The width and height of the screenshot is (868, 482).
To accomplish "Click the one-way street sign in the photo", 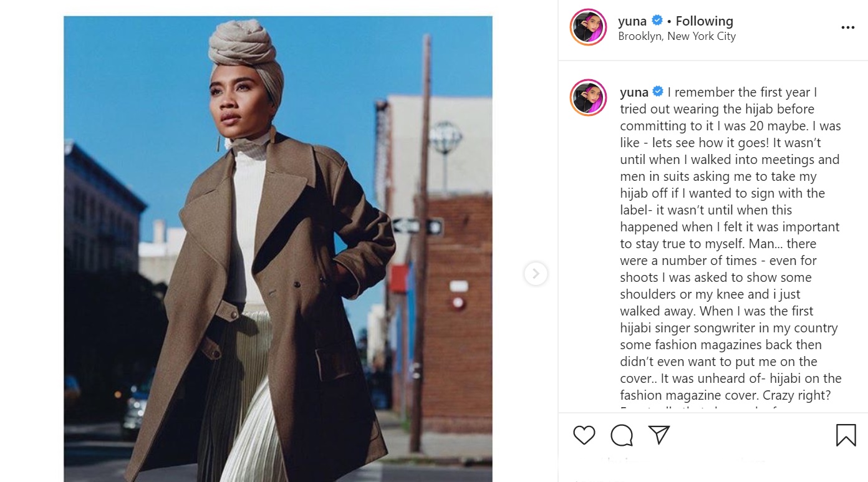I will (417, 226).
